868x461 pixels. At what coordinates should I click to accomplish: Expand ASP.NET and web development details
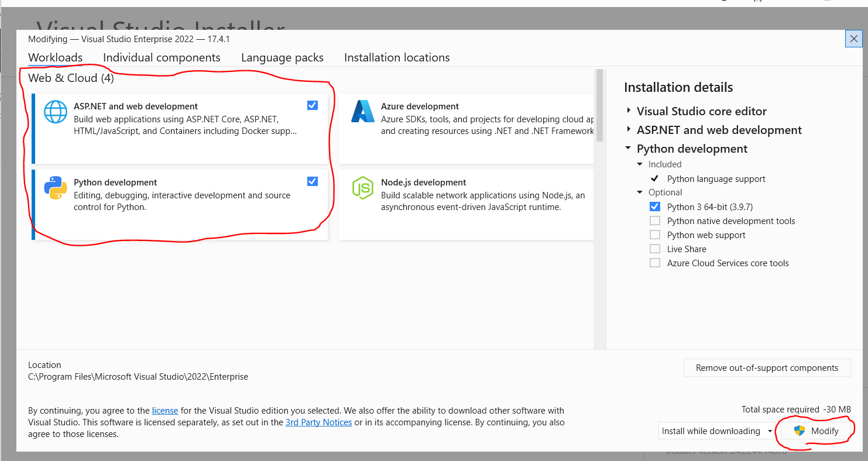tap(629, 130)
